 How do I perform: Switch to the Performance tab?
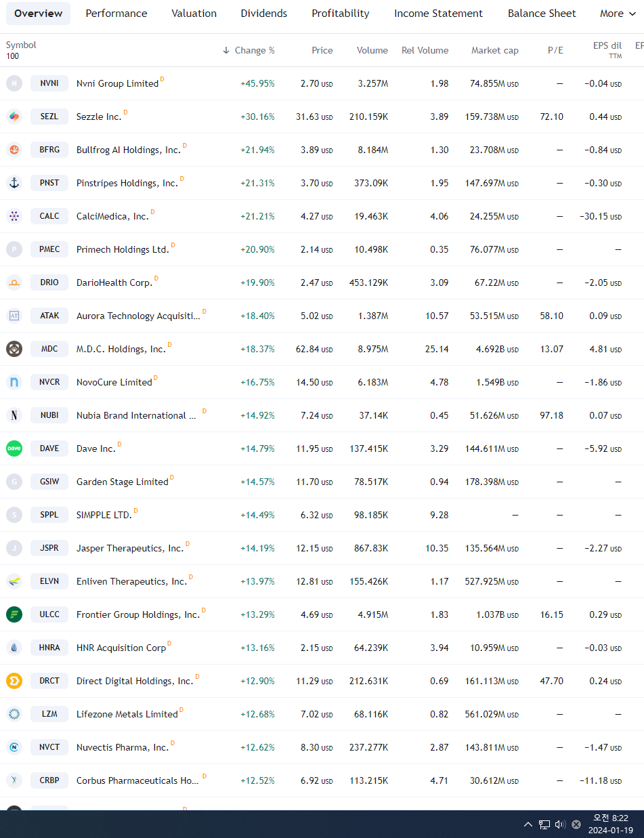click(116, 14)
